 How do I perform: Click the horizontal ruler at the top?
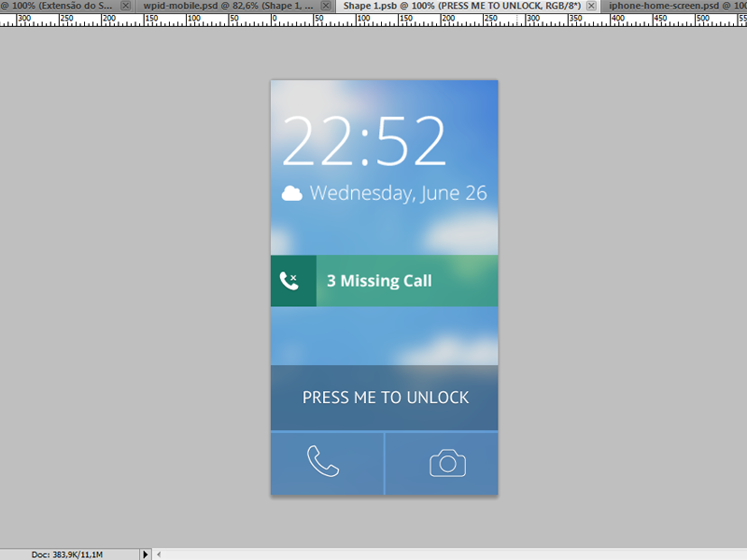373,20
